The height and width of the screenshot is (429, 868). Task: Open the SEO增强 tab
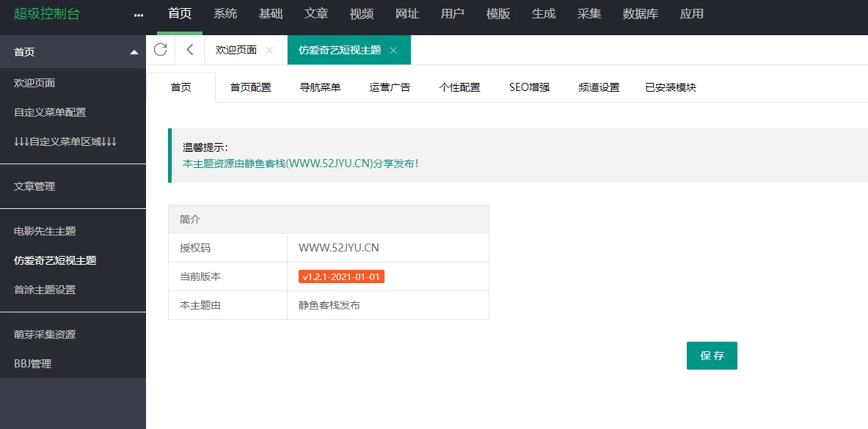pos(529,87)
